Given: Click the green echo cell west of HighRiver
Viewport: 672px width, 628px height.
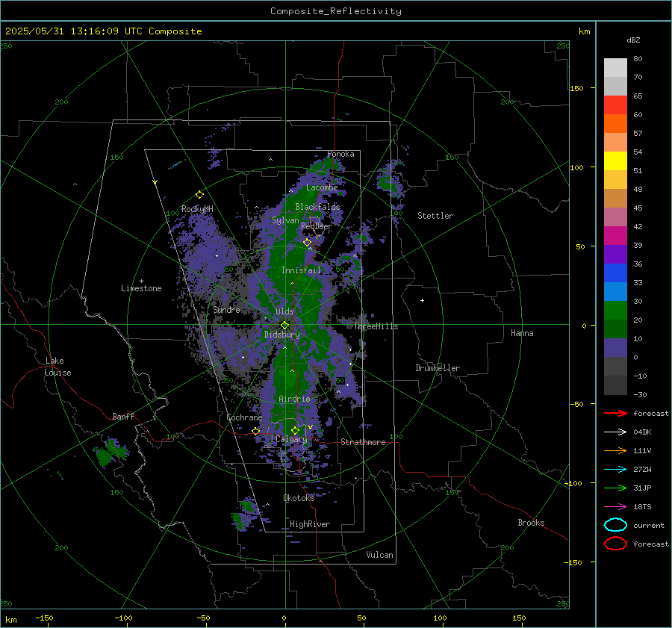Looking at the screenshot, I should click(x=246, y=514).
